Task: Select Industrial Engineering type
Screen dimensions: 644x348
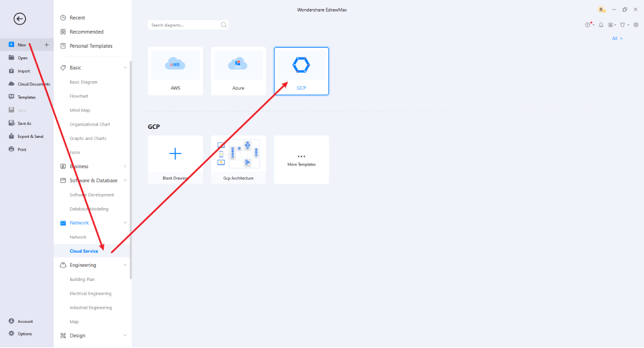Action: [x=91, y=307]
